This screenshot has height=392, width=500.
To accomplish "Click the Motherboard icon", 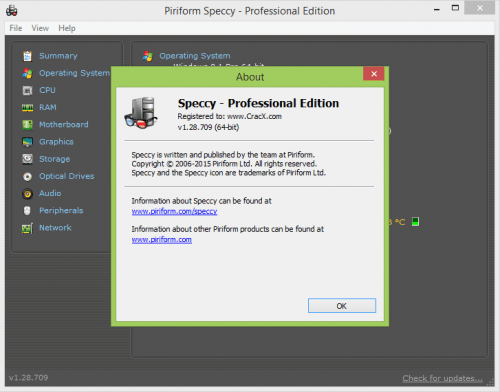I will [27, 125].
